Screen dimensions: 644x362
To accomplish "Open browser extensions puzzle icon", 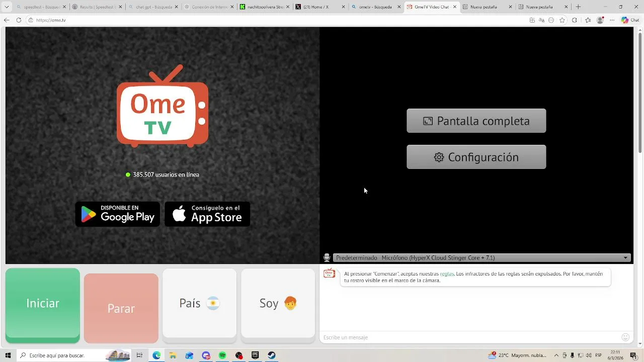I will (x=575, y=20).
